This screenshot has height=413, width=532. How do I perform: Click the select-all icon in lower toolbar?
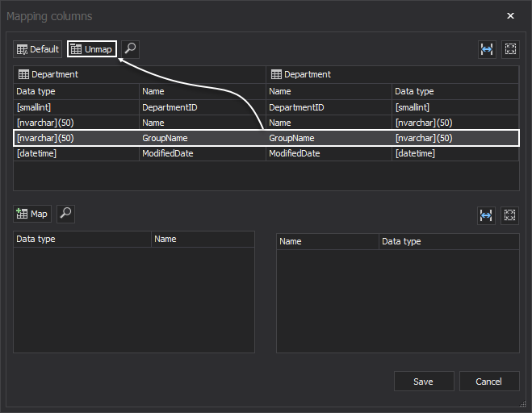[509, 215]
